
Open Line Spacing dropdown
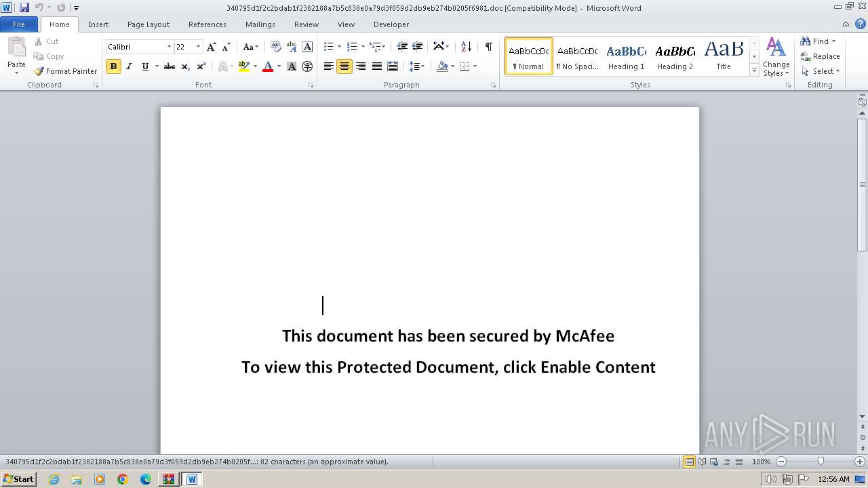416,66
